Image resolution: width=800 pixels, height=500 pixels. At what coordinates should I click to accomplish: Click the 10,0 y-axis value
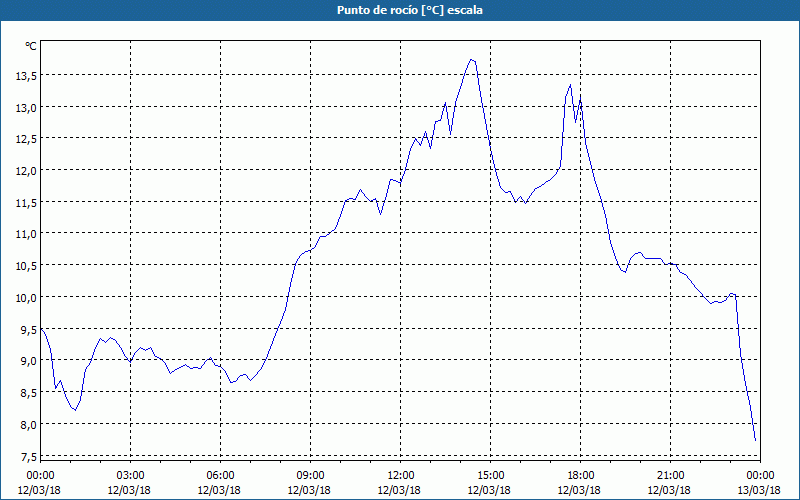point(26,297)
